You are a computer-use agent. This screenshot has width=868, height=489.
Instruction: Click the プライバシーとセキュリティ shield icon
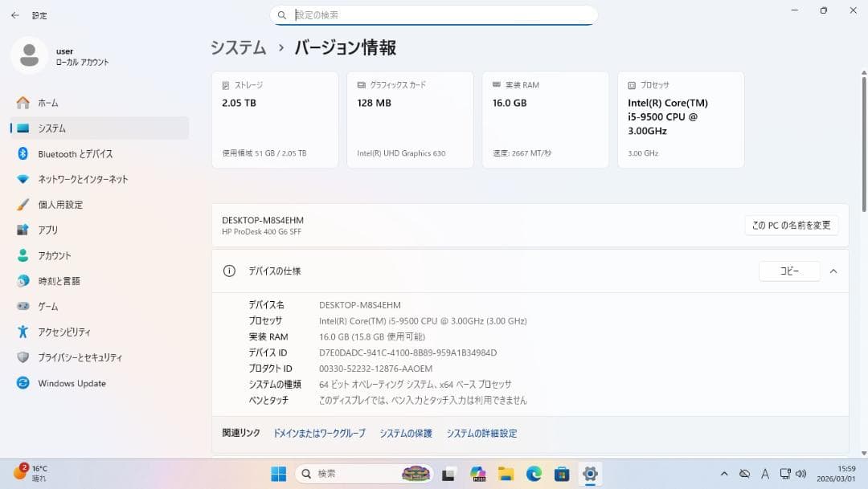tap(23, 357)
